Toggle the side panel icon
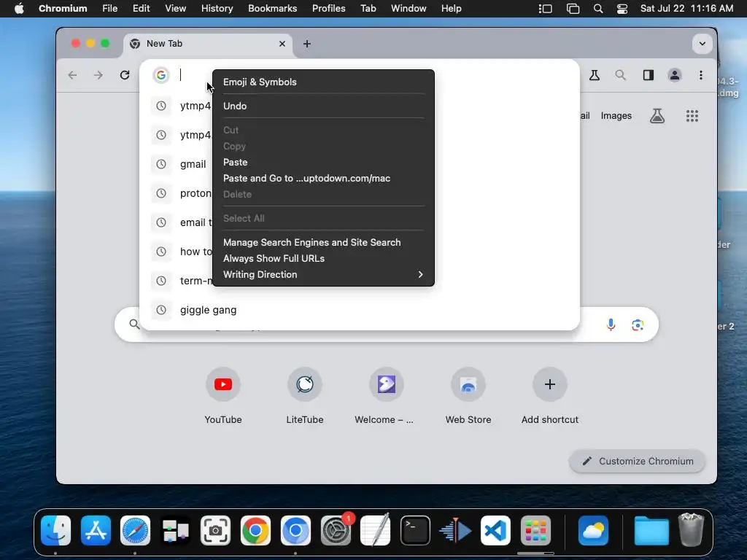 [648, 75]
